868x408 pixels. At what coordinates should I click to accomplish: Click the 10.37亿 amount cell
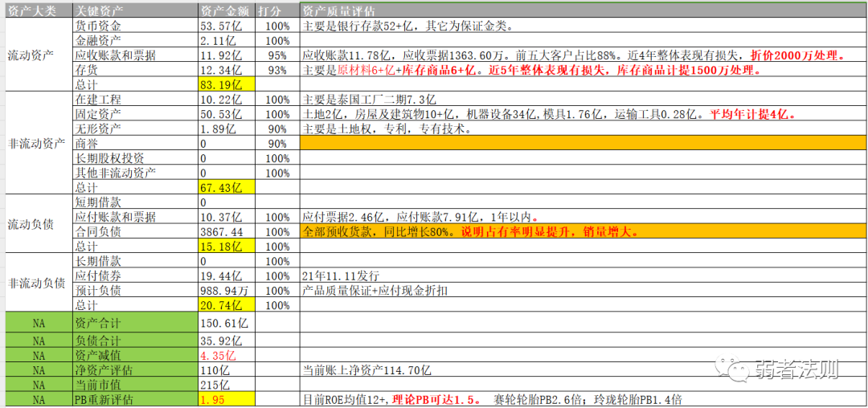pos(227,217)
